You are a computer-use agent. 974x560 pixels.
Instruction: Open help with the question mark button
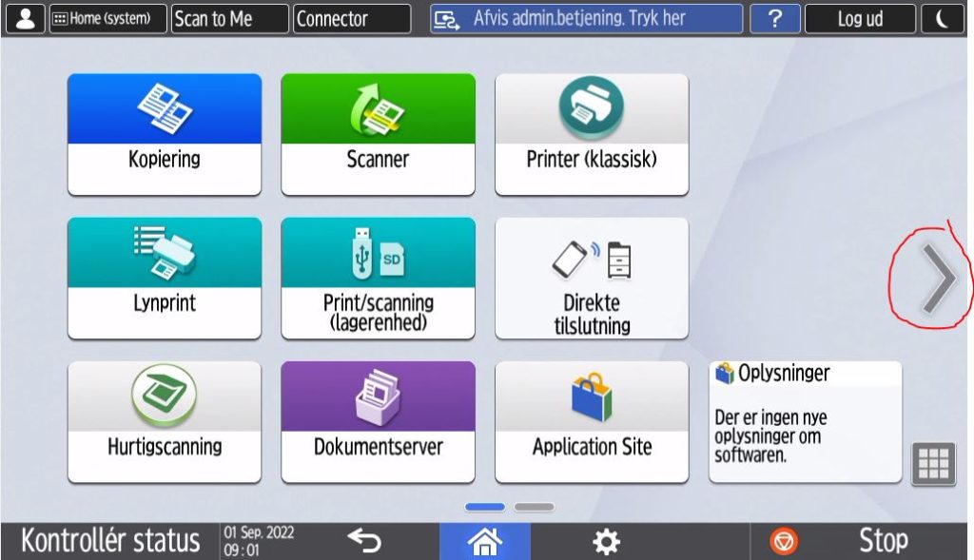coord(774,19)
